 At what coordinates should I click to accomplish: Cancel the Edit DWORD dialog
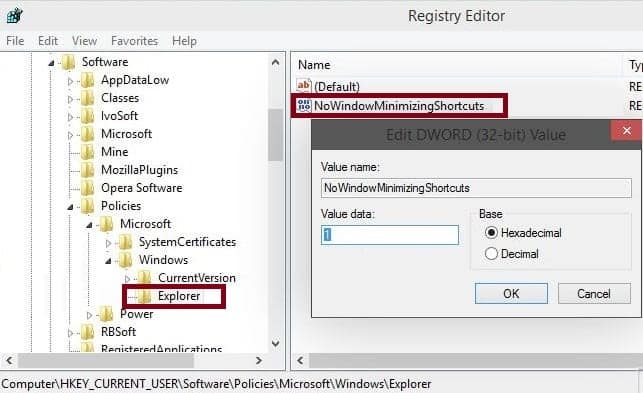coord(594,294)
